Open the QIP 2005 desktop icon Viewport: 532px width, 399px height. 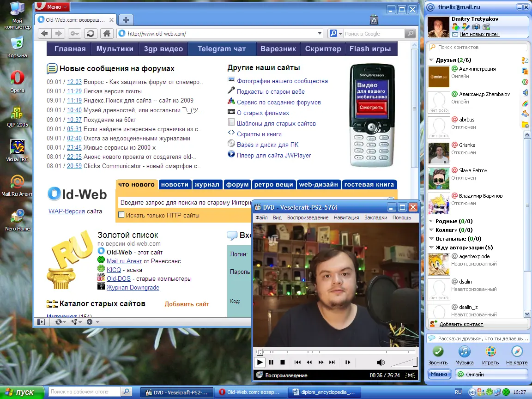coord(17,116)
